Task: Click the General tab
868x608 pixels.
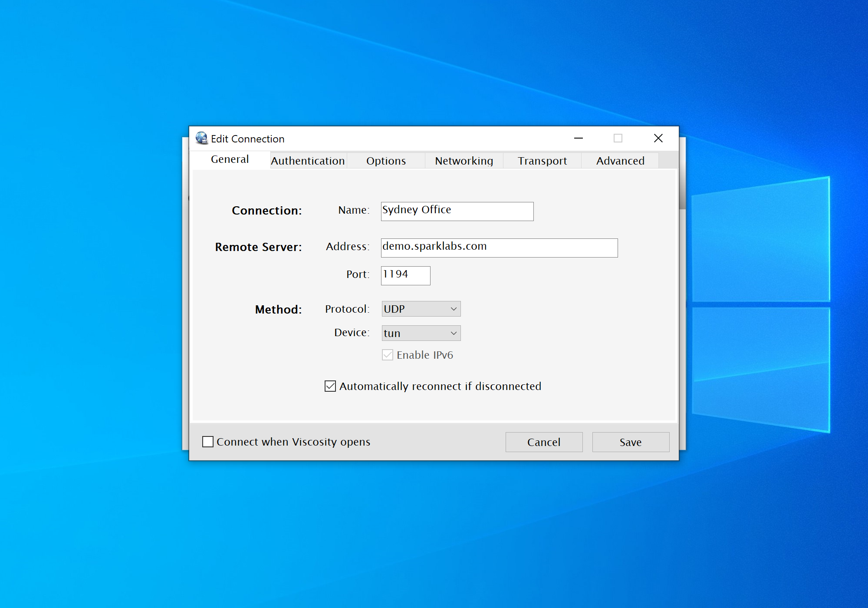Action: pos(230,160)
